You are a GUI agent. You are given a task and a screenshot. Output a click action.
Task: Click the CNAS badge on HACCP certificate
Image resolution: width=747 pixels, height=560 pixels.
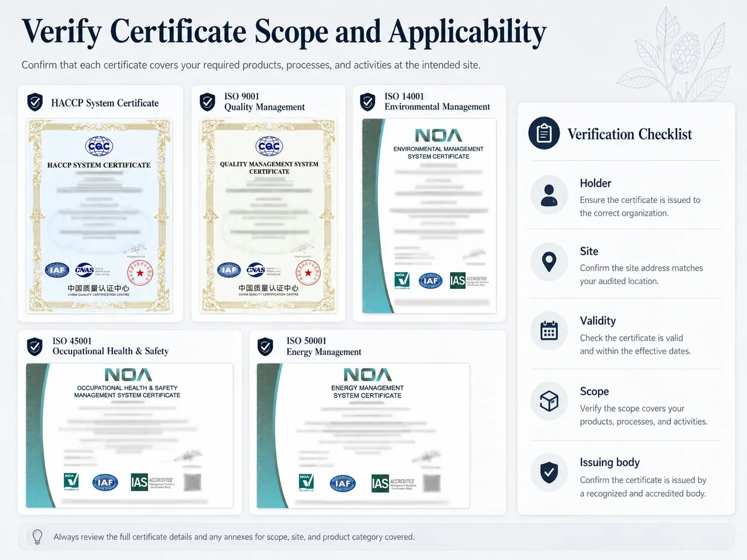pos(85,270)
